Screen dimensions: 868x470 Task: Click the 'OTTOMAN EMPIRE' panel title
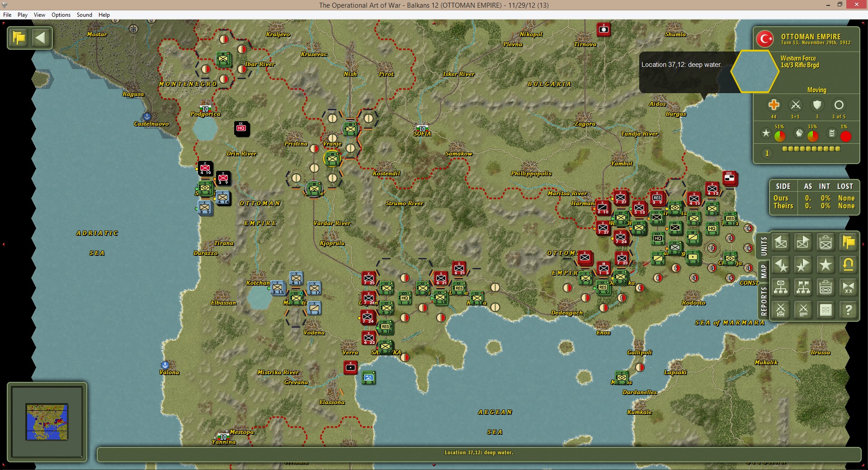(x=811, y=37)
